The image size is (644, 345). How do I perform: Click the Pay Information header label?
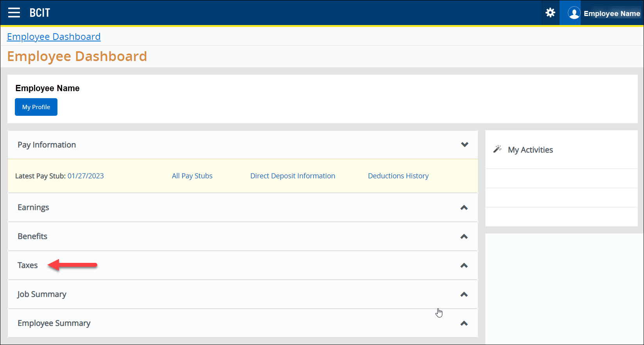(x=47, y=145)
